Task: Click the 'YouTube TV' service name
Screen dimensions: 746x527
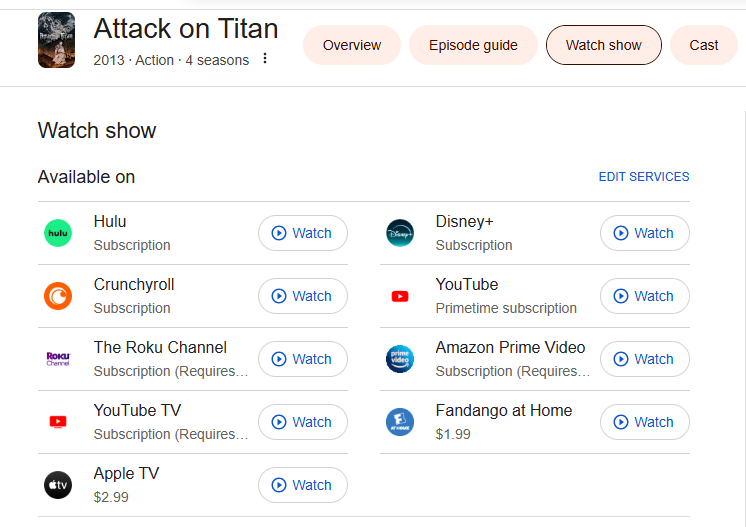Action: point(137,410)
